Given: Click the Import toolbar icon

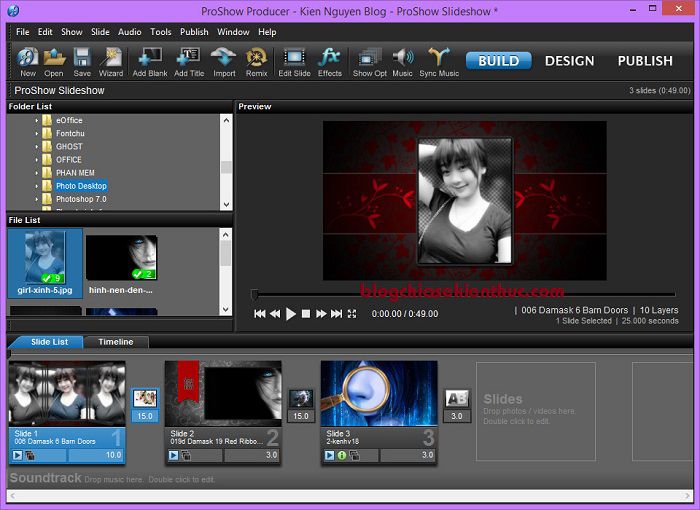Looking at the screenshot, I should [224, 62].
